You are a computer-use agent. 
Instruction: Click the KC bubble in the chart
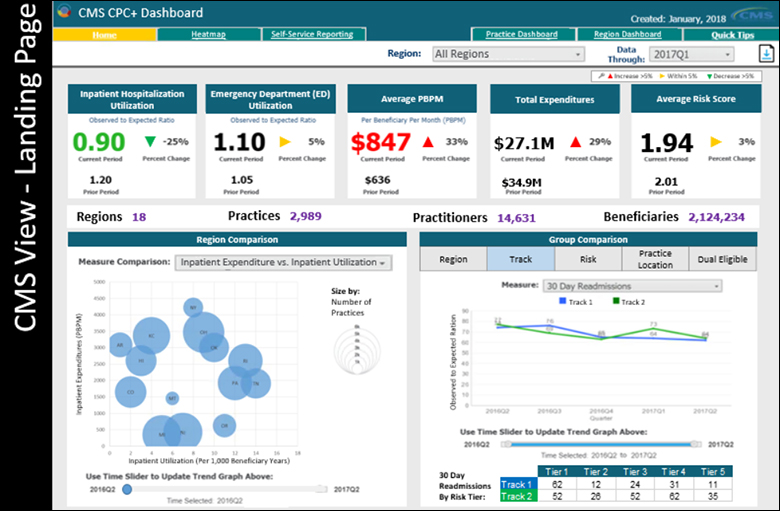[x=151, y=336]
